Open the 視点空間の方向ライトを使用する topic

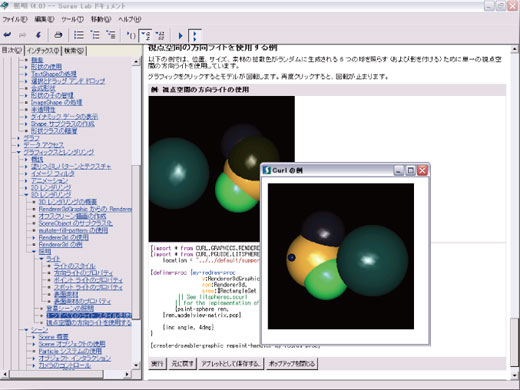(x=89, y=322)
